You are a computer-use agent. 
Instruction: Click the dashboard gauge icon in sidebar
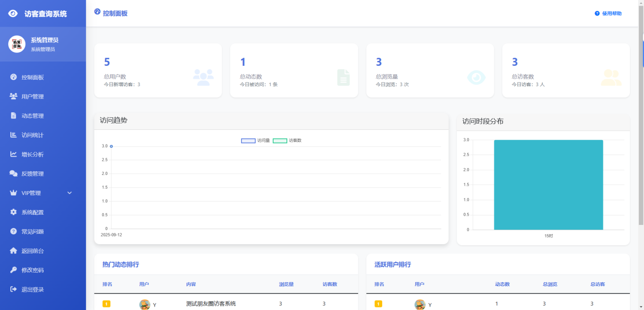click(13, 77)
